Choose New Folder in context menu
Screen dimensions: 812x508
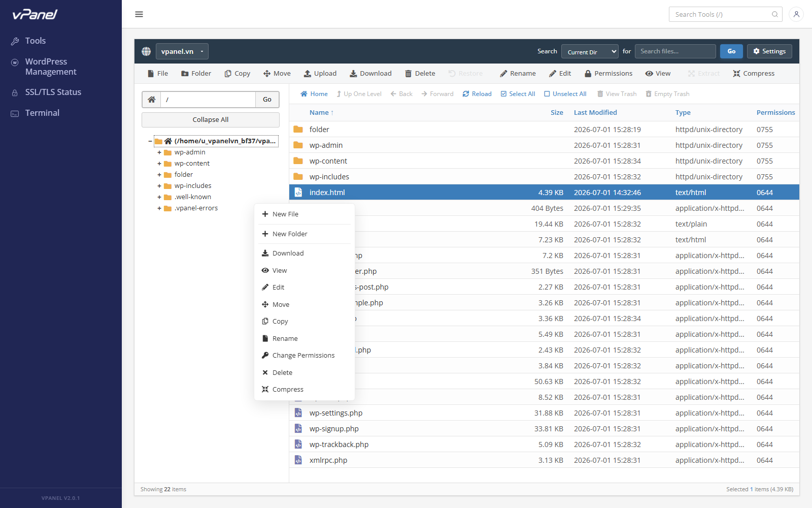[304, 234]
